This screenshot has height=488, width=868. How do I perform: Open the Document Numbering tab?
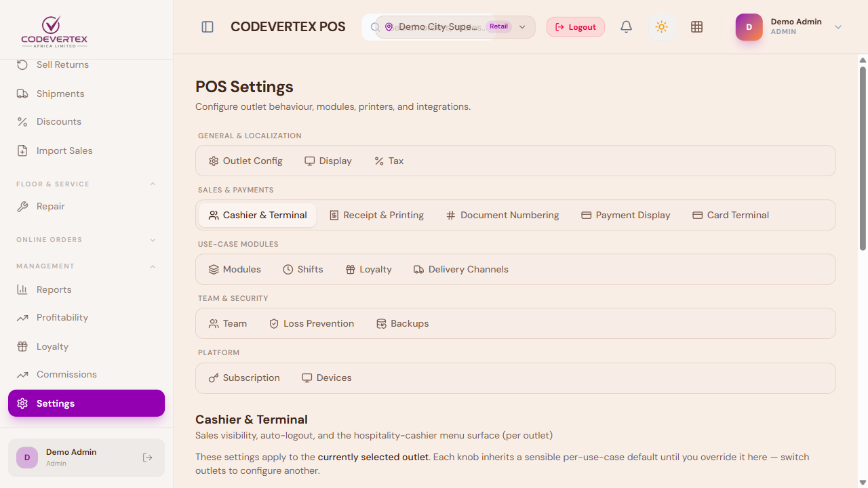point(502,215)
